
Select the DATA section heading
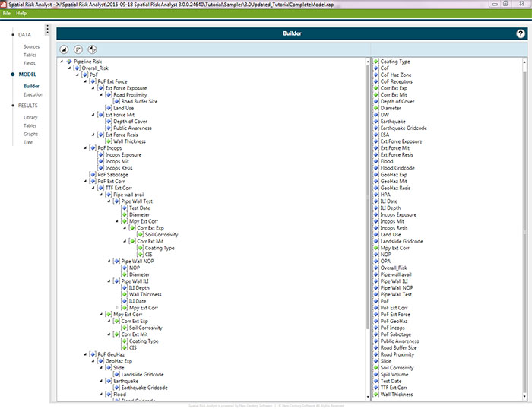24,35
